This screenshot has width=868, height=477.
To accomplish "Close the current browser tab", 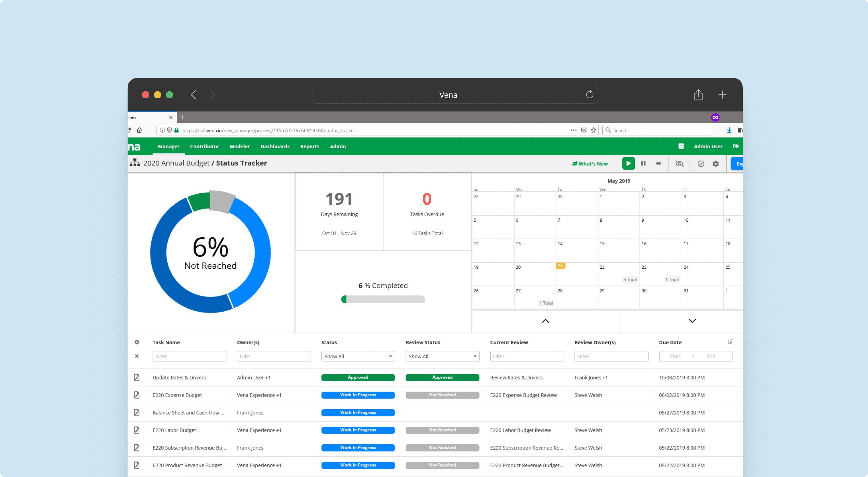I will (171, 117).
